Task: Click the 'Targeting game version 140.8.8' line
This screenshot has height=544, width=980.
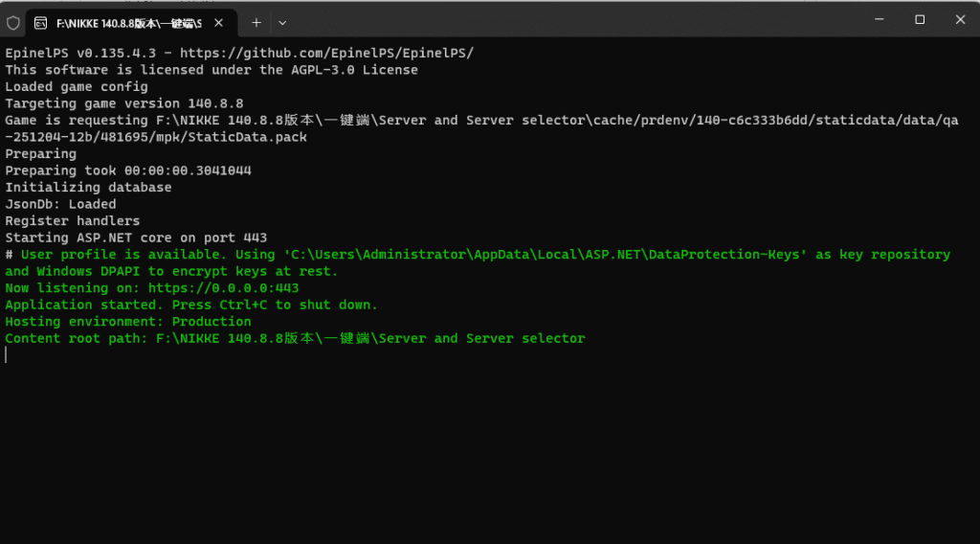Action: 124,103
